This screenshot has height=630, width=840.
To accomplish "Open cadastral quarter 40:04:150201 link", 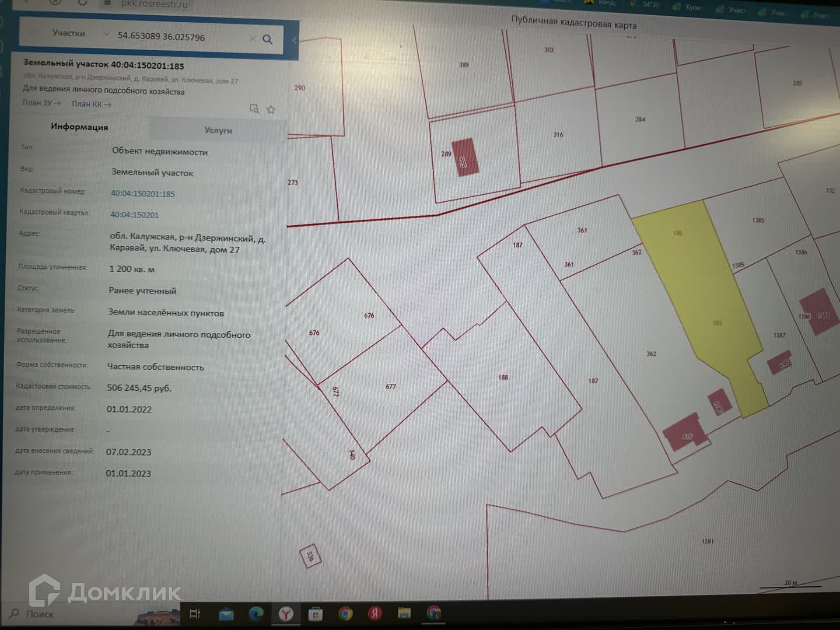I will coord(134,215).
